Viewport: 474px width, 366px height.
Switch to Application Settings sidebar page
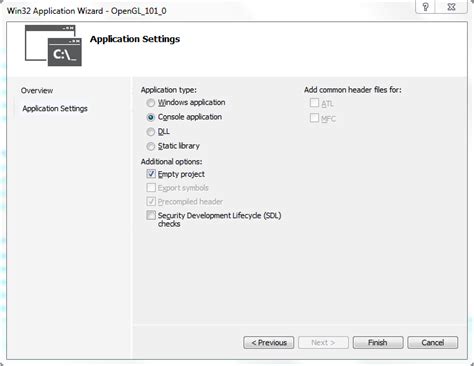click(55, 109)
